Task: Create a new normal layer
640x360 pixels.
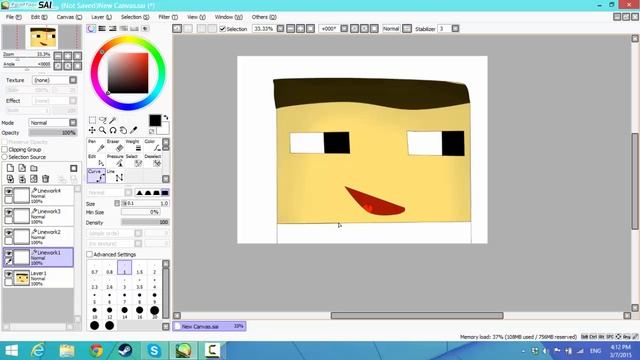Action: pyautogui.click(x=10, y=168)
